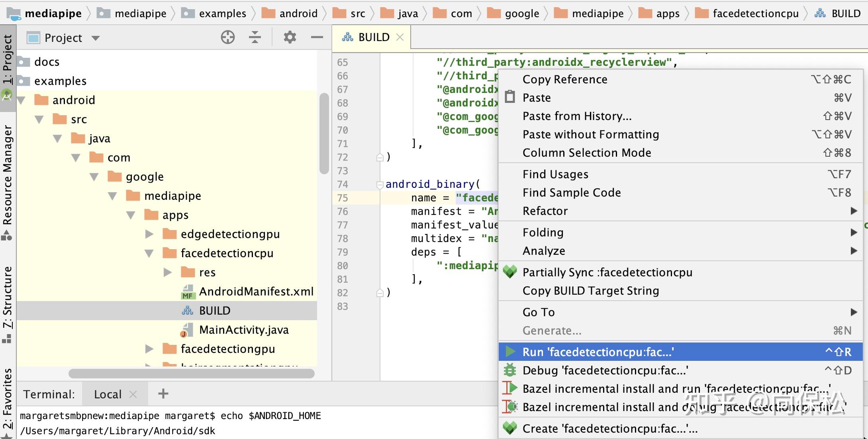The height and width of the screenshot is (439, 868).
Task: Hide the Project panel with minus icon
Action: tap(317, 37)
